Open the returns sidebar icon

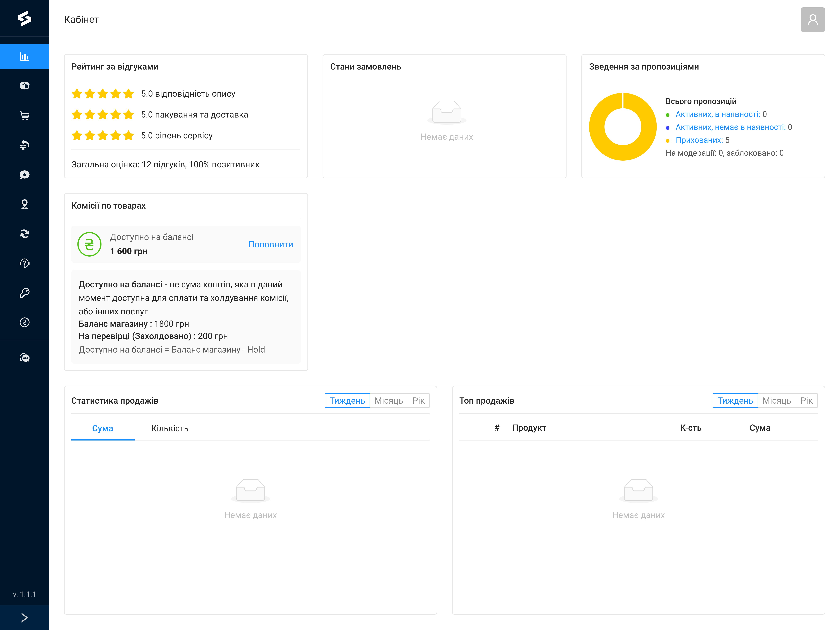24,145
